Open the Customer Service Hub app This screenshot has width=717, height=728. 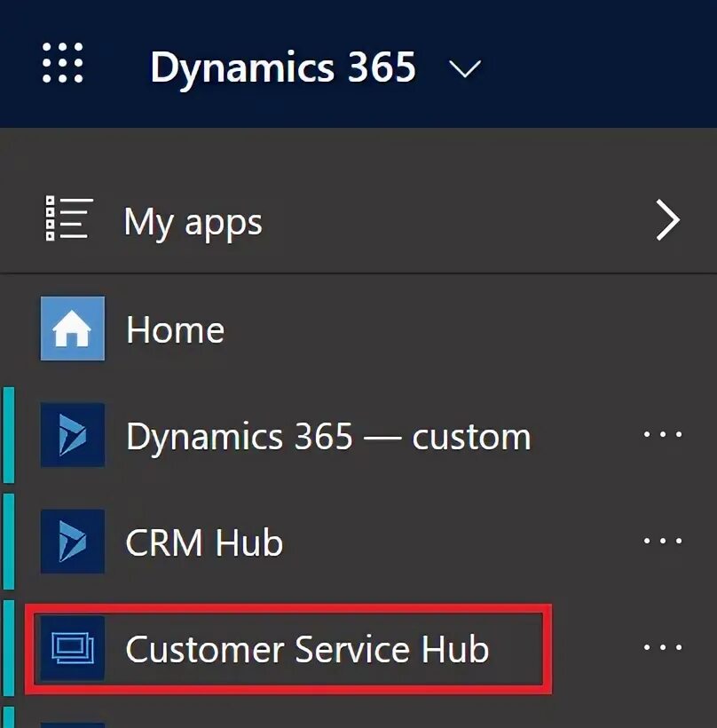[x=307, y=649]
